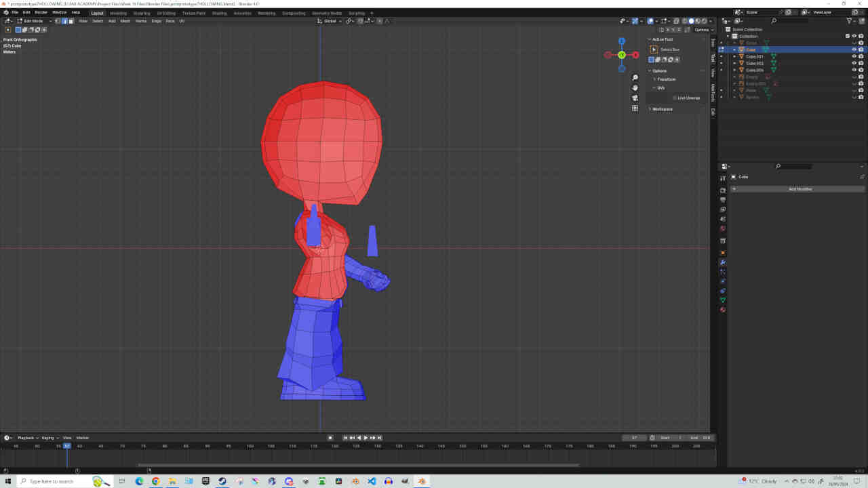Open the File menu

tap(15, 12)
